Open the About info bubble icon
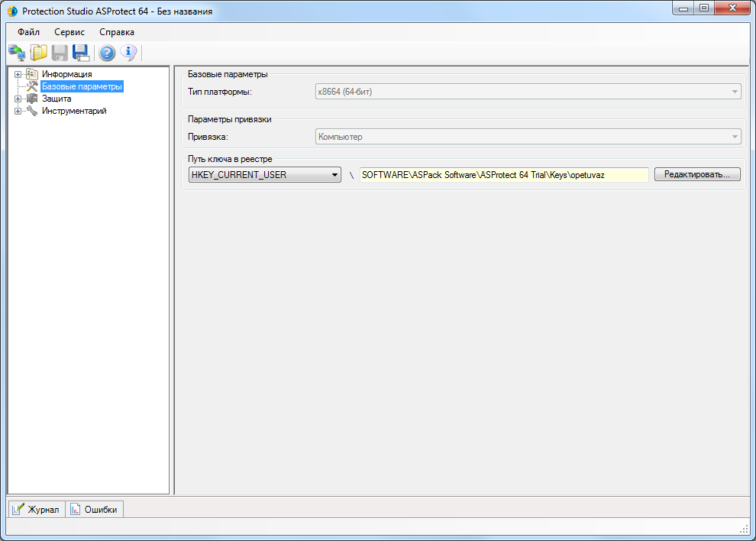The width and height of the screenshot is (756, 541). [x=128, y=53]
